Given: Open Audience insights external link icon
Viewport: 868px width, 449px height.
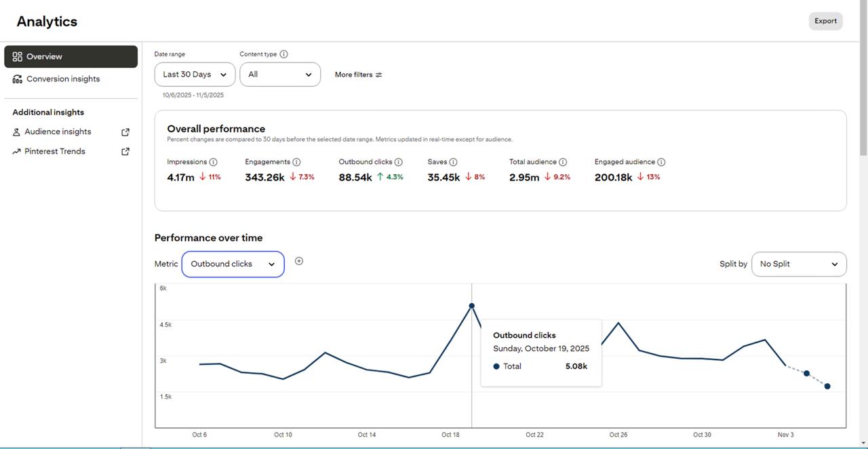Looking at the screenshot, I should coord(125,132).
